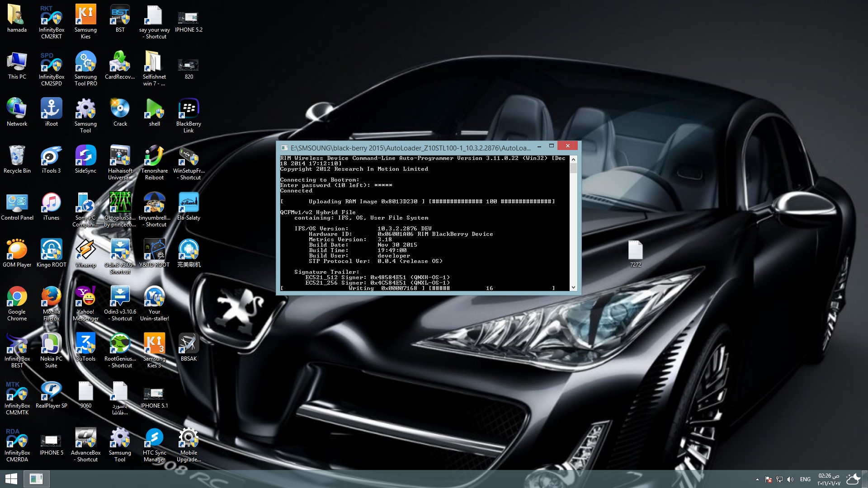
Task: Open iRoot anchor icon
Action: point(51,113)
